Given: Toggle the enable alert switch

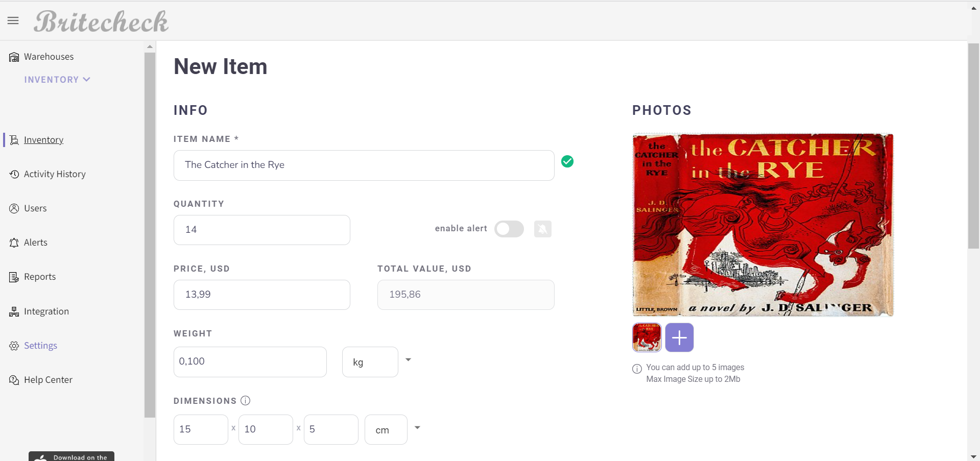Looking at the screenshot, I should (509, 229).
